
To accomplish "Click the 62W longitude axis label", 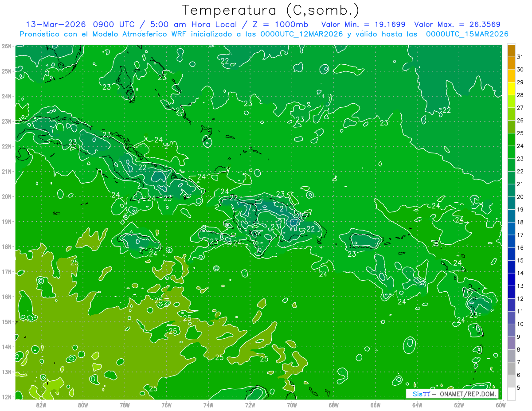I will pyautogui.click(x=459, y=405).
